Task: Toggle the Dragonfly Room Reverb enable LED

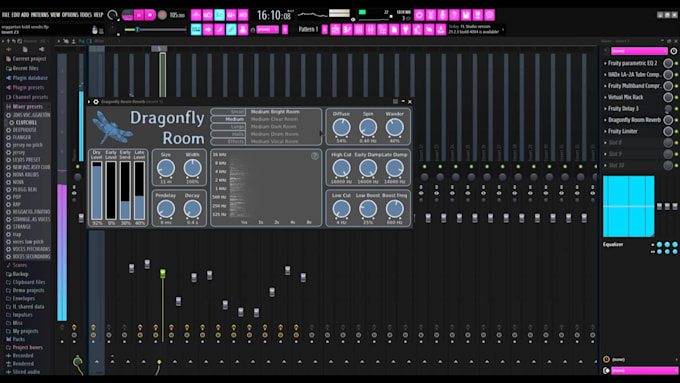Action: [x=677, y=120]
